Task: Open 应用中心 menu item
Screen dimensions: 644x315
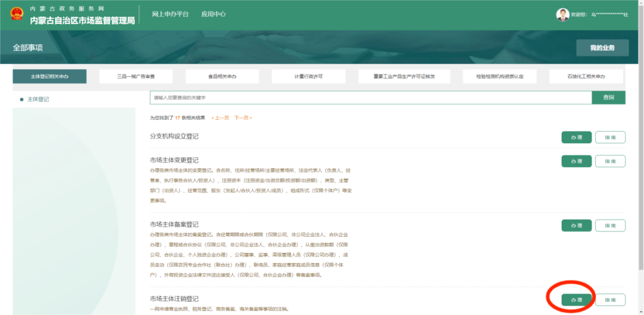Action: (213, 14)
